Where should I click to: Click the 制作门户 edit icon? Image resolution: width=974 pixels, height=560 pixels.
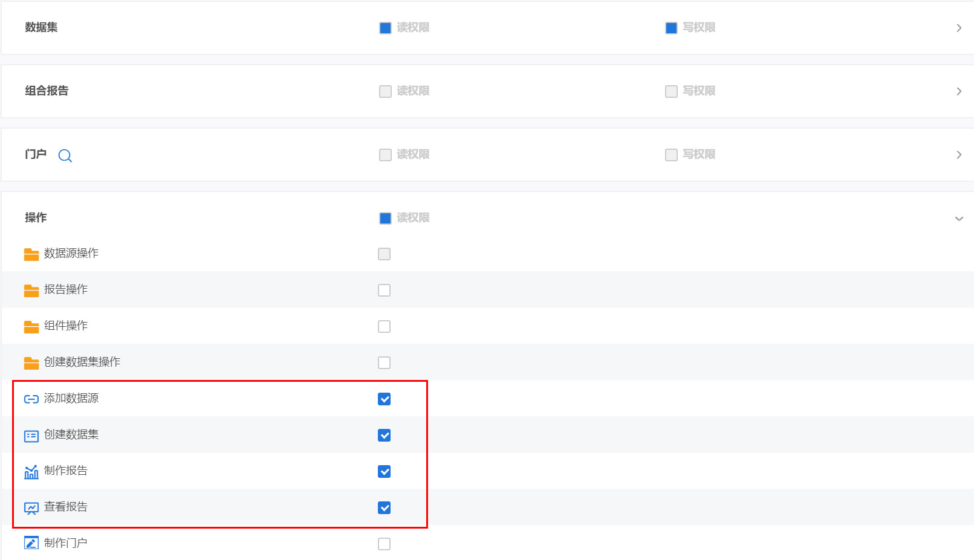(31, 543)
